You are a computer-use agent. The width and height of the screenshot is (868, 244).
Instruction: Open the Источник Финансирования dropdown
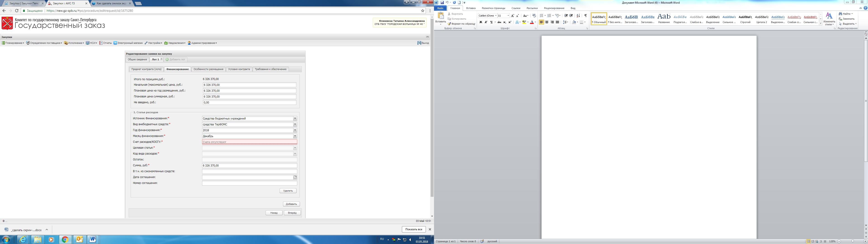click(x=295, y=118)
